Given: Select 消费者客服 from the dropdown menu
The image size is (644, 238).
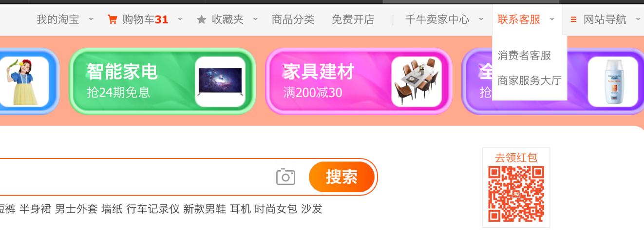Looking at the screenshot, I should coord(524,55).
